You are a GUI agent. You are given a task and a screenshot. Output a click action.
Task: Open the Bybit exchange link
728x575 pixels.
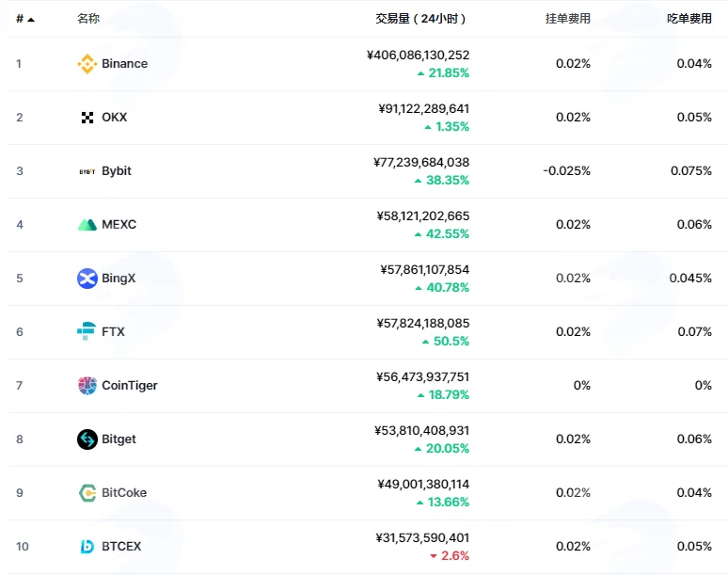pos(117,171)
